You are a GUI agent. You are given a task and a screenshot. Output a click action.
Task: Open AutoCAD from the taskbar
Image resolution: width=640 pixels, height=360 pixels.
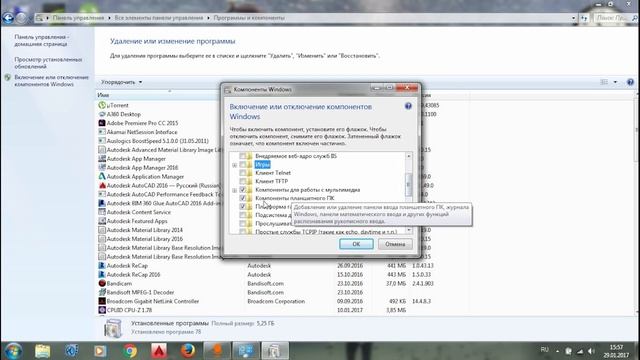coord(159,351)
